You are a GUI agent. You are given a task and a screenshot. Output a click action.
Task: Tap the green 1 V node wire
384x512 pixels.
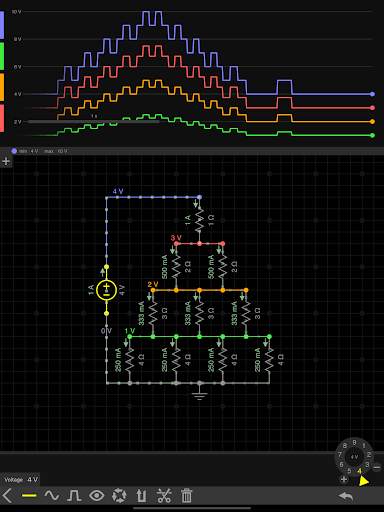coord(199,337)
